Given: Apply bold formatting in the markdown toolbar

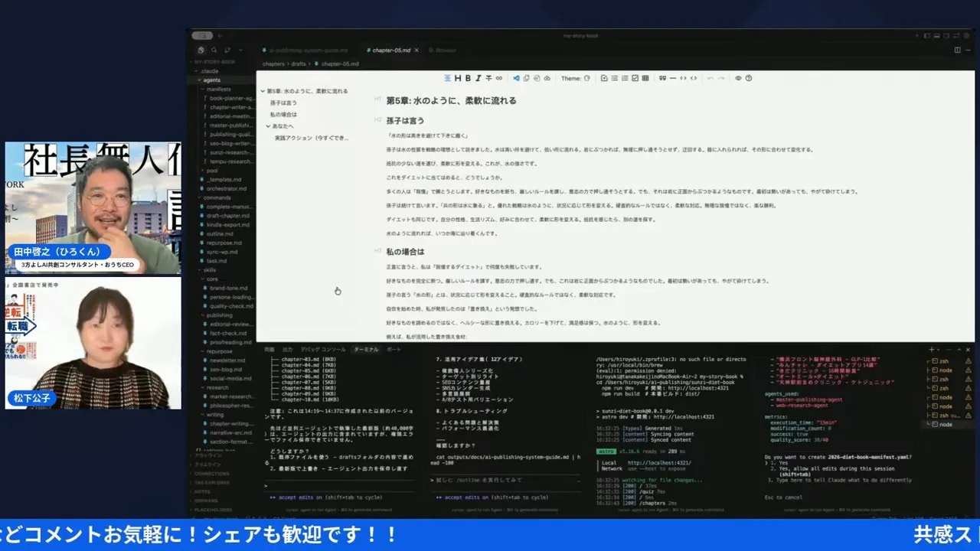Looking at the screenshot, I should pos(467,78).
